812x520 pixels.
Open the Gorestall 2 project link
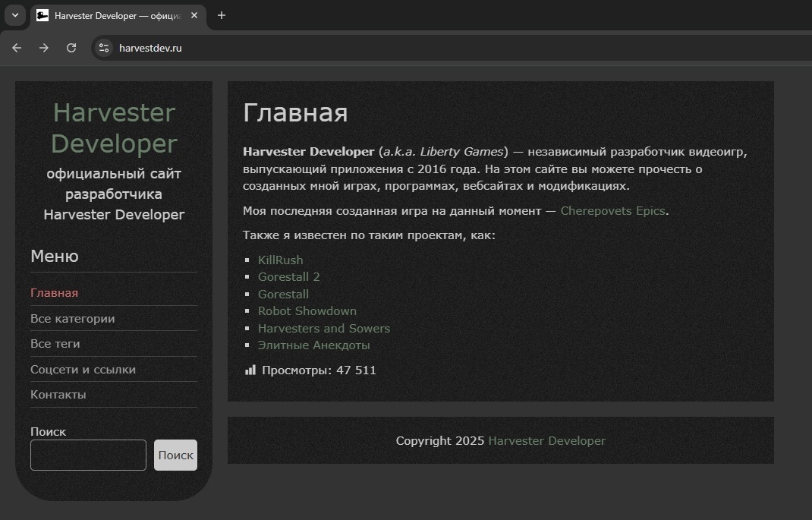(x=289, y=277)
